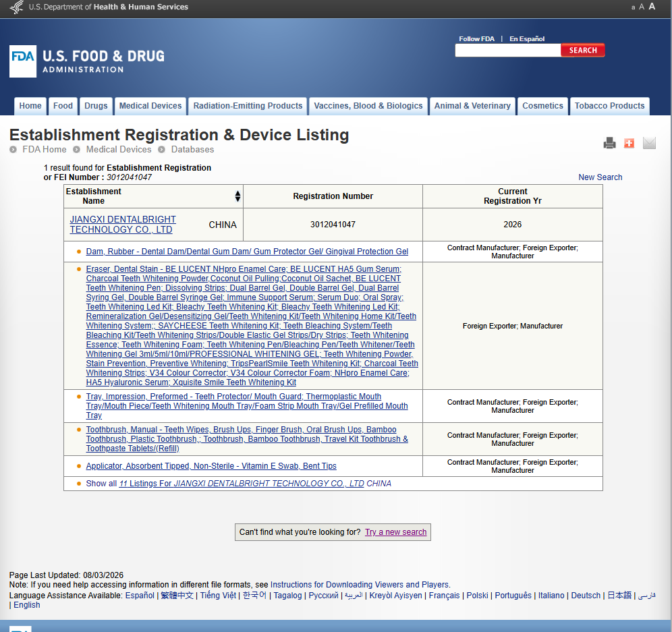Image resolution: width=672 pixels, height=632 pixels.
Task: Open Instructions for Downloading Viewers link
Action: coord(359,585)
